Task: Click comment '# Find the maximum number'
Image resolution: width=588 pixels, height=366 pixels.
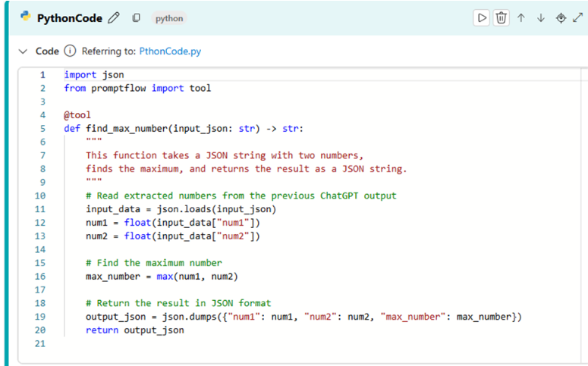Action: click(x=154, y=263)
